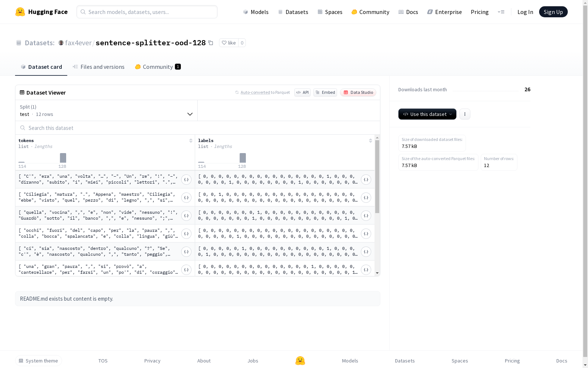Open the footer Spaces link
Image resolution: width=588 pixels, height=368 pixels.
(x=460, y=361)
